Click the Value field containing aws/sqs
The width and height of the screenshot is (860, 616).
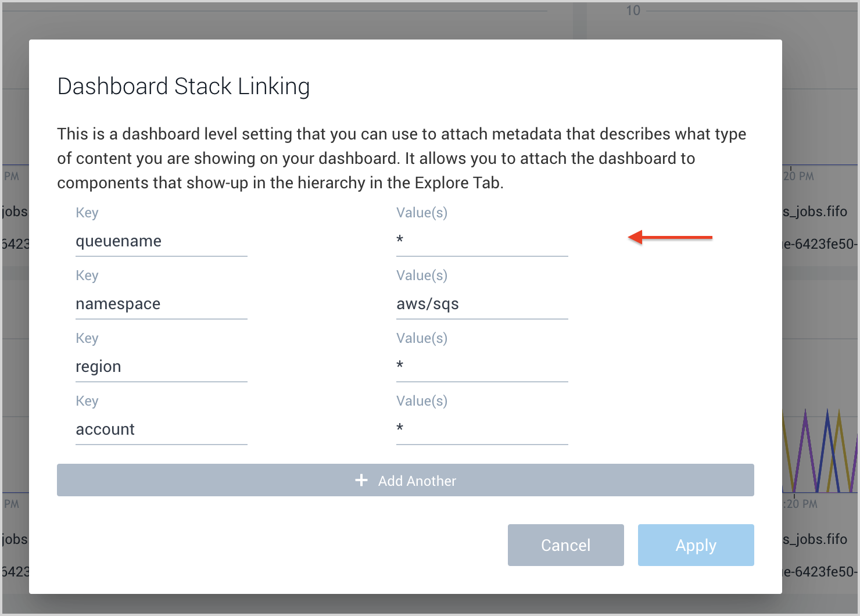coord(481,304)
